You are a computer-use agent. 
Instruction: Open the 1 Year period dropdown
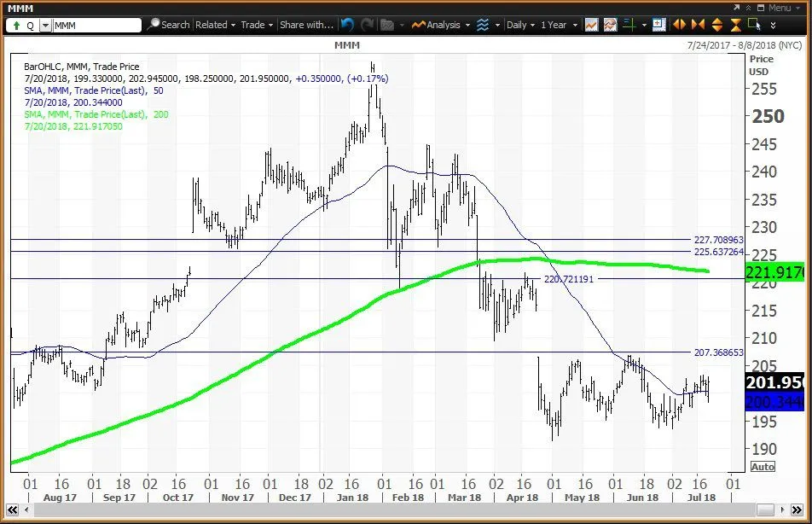[559, 25]
